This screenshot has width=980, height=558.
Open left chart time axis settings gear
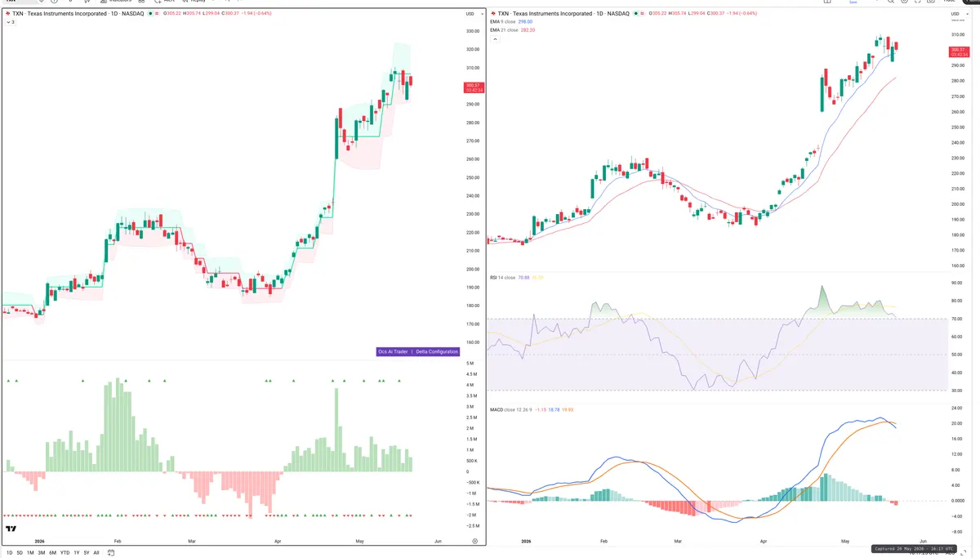(x=474, y=541)
